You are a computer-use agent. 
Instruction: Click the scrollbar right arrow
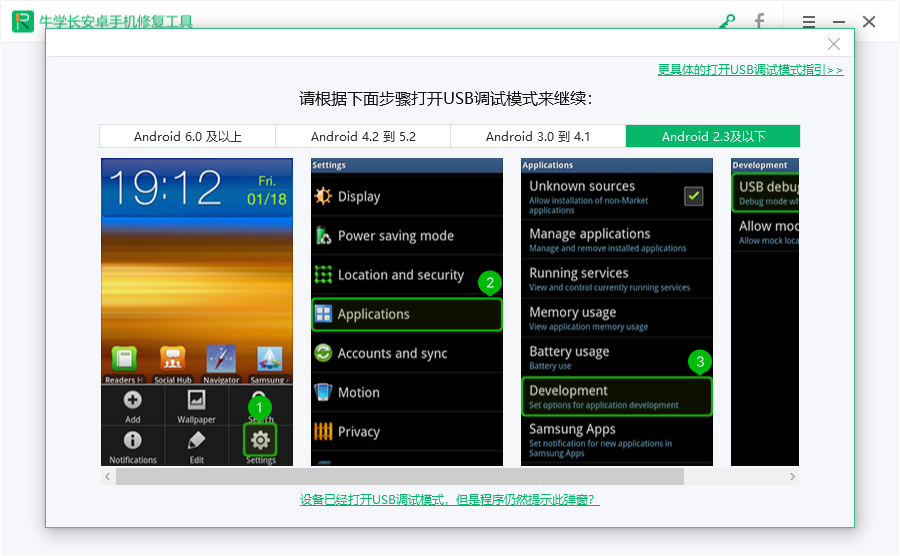pyautogui.click(x=792, y=476)
